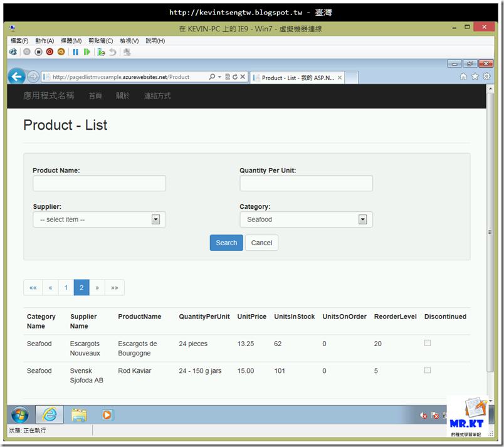Click the search magnifier in address bar
This screenshot has height=447, width=504.
point(212,77)
